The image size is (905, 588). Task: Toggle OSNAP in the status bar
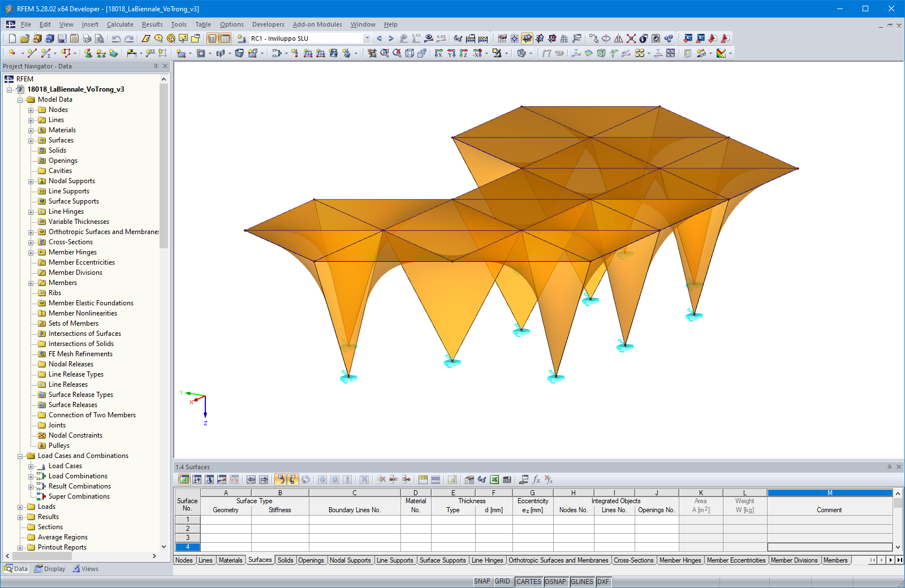[x=555, y=581]
